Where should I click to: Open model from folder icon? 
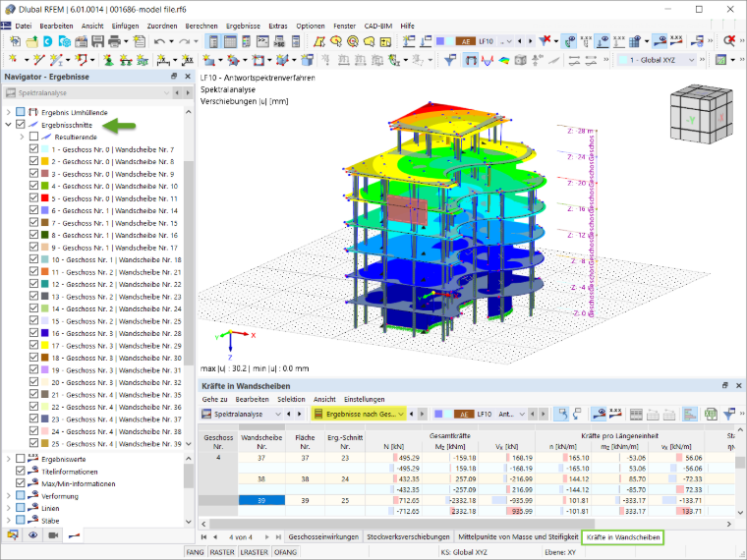(31, 41)
